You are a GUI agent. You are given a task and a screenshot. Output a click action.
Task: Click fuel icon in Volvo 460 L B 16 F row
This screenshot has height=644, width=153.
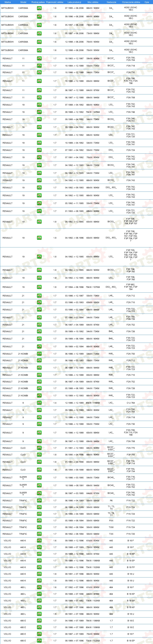39,587
